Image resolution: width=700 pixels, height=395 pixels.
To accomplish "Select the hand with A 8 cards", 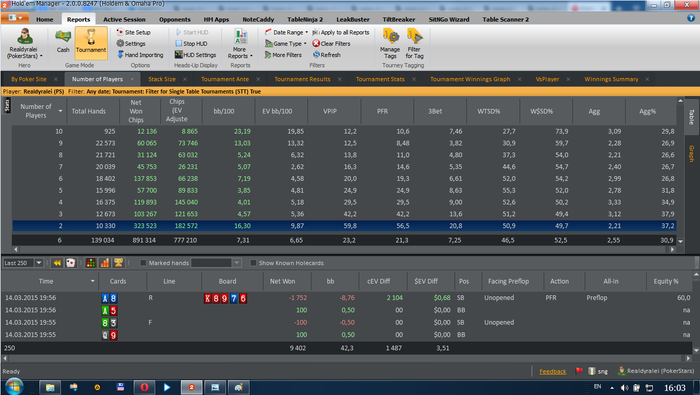I will (x=346, y=298).
